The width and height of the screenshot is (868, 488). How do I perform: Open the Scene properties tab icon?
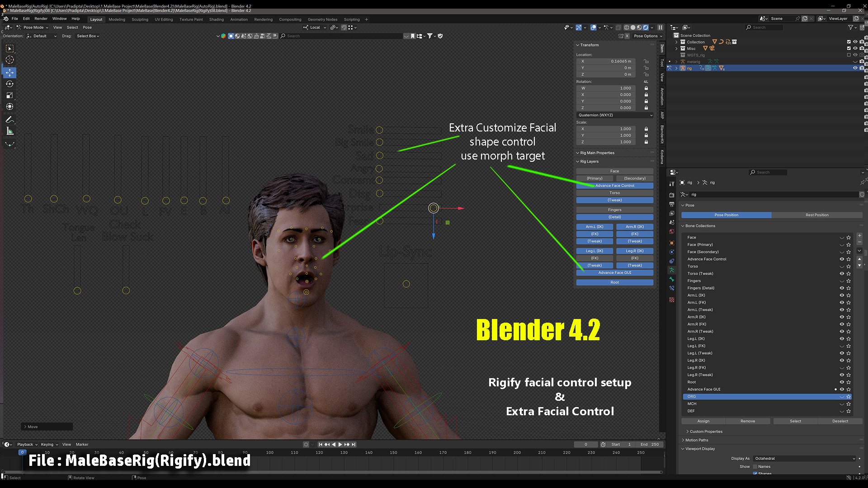(x=671, y=222)
